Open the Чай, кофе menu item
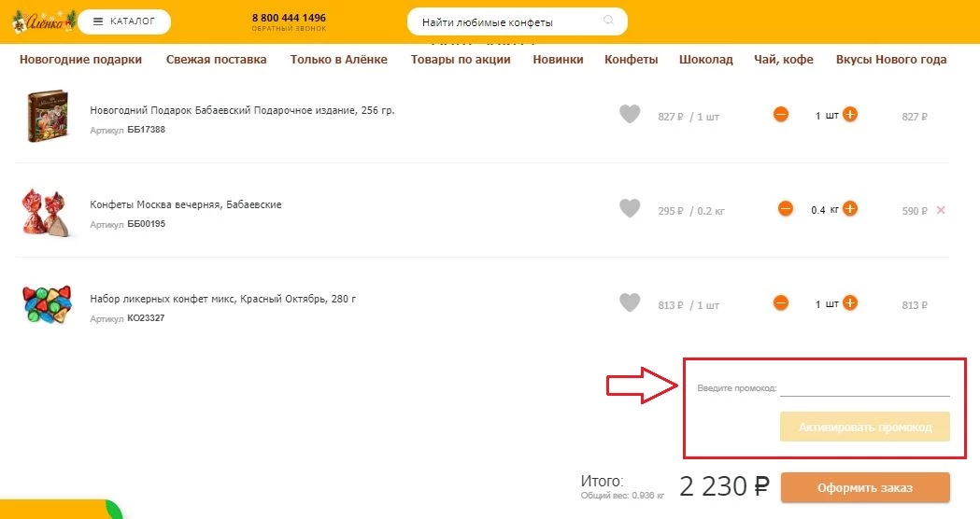This screenshot has height=519, width=980. tap(784, 60)
